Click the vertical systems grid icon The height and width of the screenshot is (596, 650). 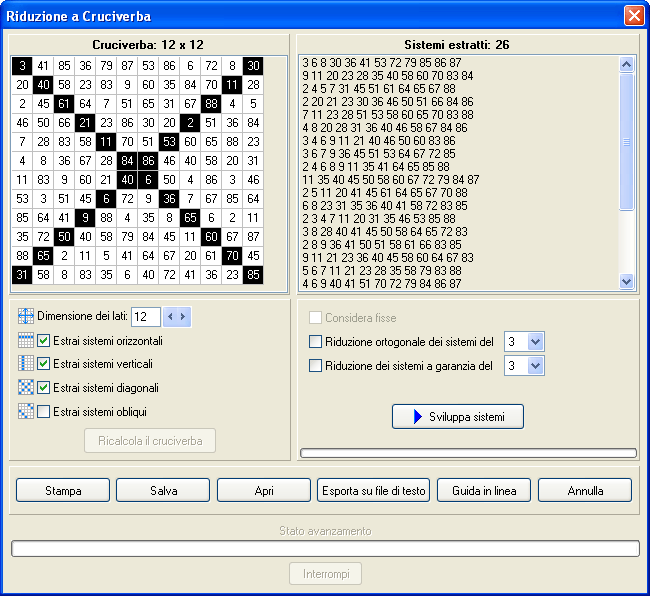[26, 364]
